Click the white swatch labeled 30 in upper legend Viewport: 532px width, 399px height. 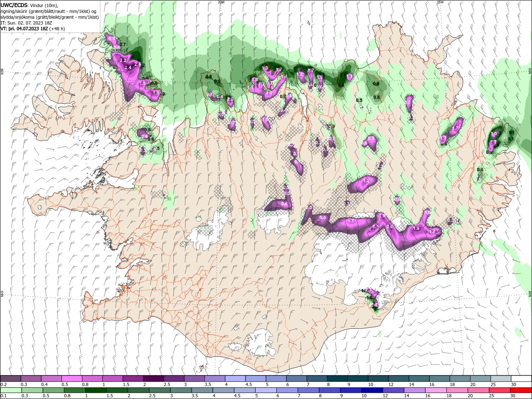tap(521, 378)
